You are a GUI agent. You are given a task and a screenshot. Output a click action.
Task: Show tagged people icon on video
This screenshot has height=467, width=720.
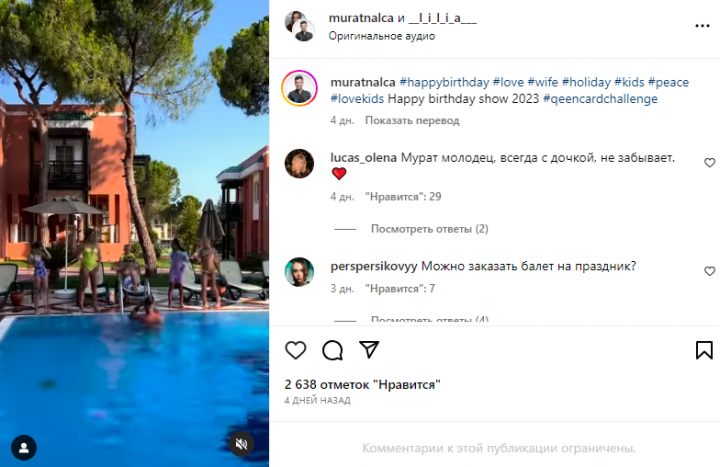(24, 447)
